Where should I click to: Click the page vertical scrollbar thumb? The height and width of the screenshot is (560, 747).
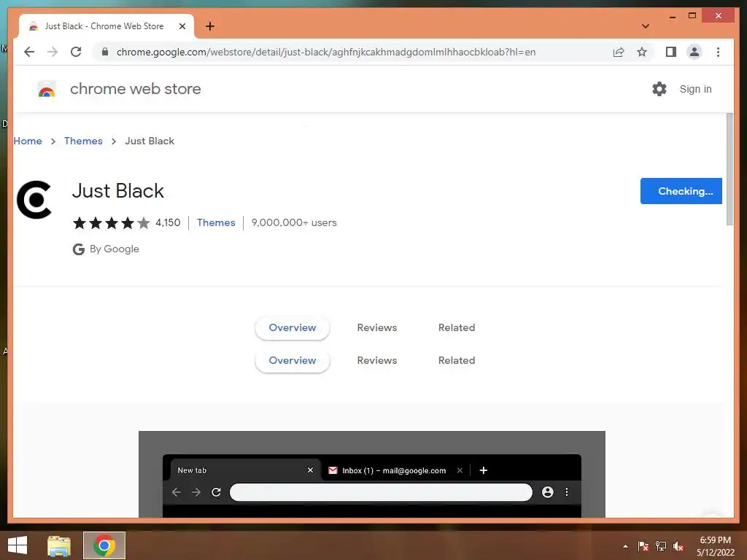[x=729, y=169]
